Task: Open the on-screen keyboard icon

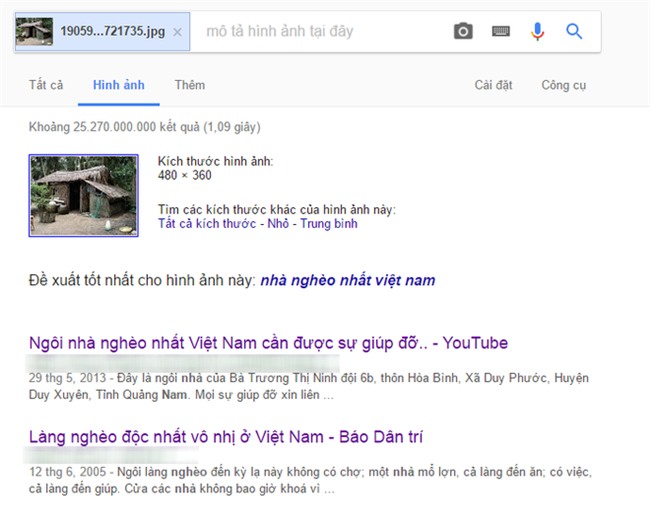Action: click(501, 32)
